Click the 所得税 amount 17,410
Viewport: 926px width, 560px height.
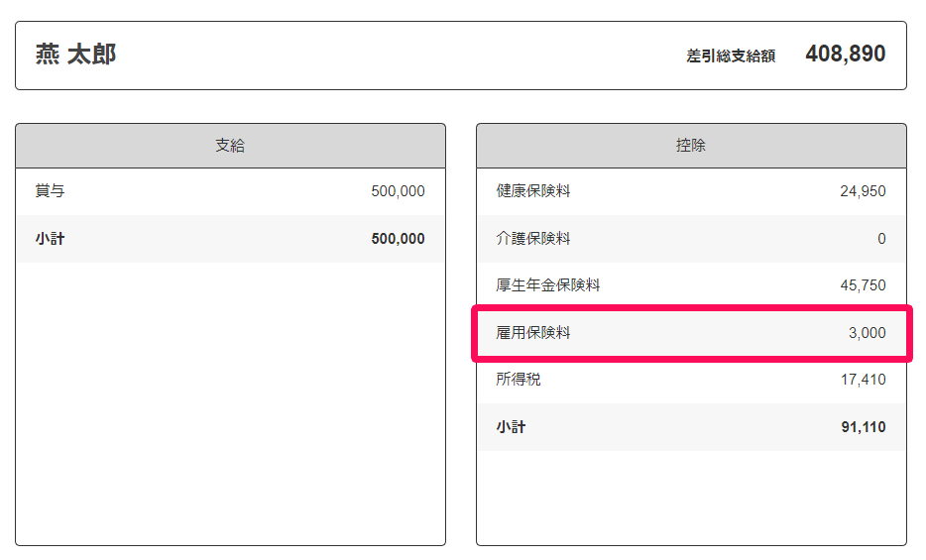coord(863,380)
